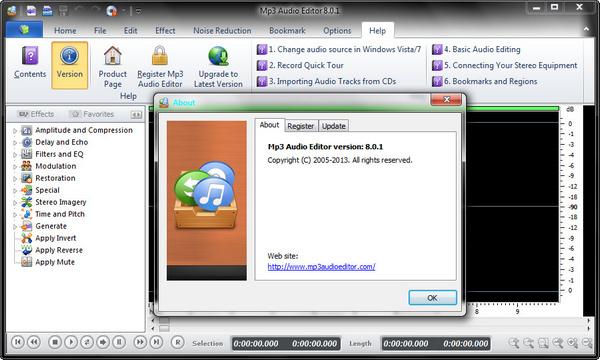600x360 pixels.
Task: Start playback with the play button
Action: (x=71, y=342)
